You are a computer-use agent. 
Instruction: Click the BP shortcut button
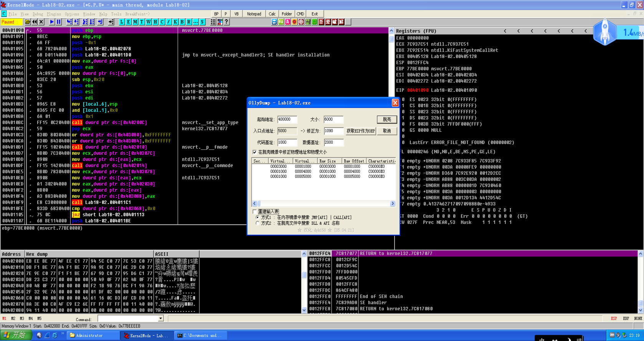click(216, 14)
